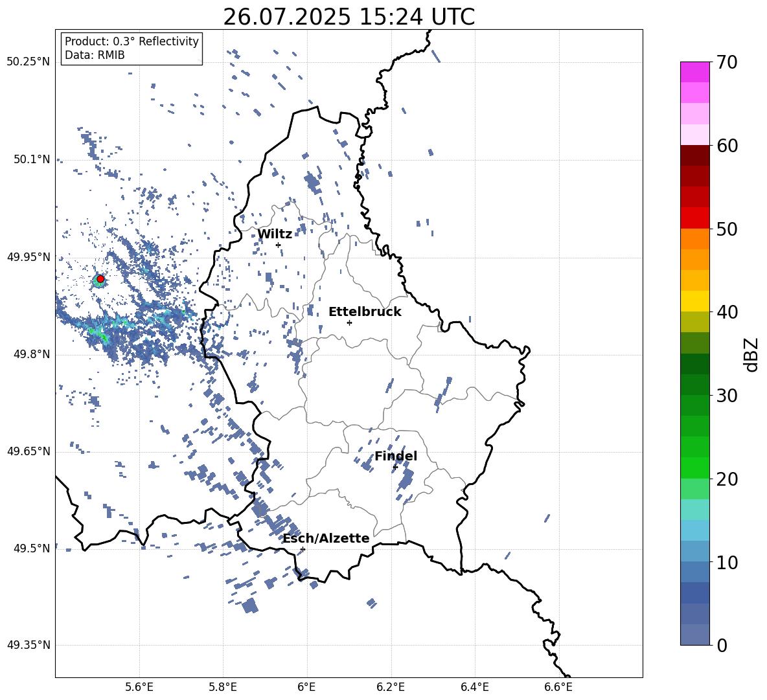Click the 70 value on colorbar
The image size is (767, 700).
(727, 63)
